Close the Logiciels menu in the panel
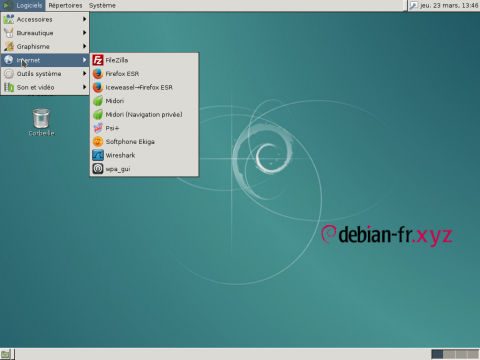The image size is (480, 360). point(23,5)
